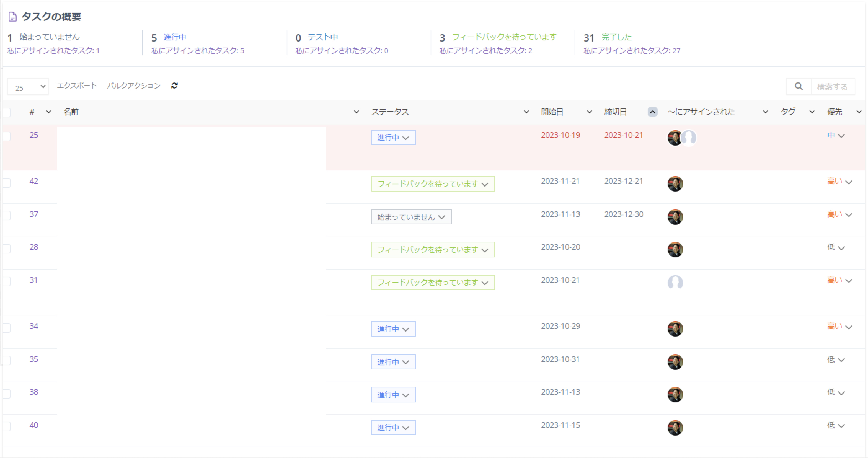The width and height of the screenshot is (868, 458).
Task: Check the checkbox for task 38
Action: click(6, 393)
